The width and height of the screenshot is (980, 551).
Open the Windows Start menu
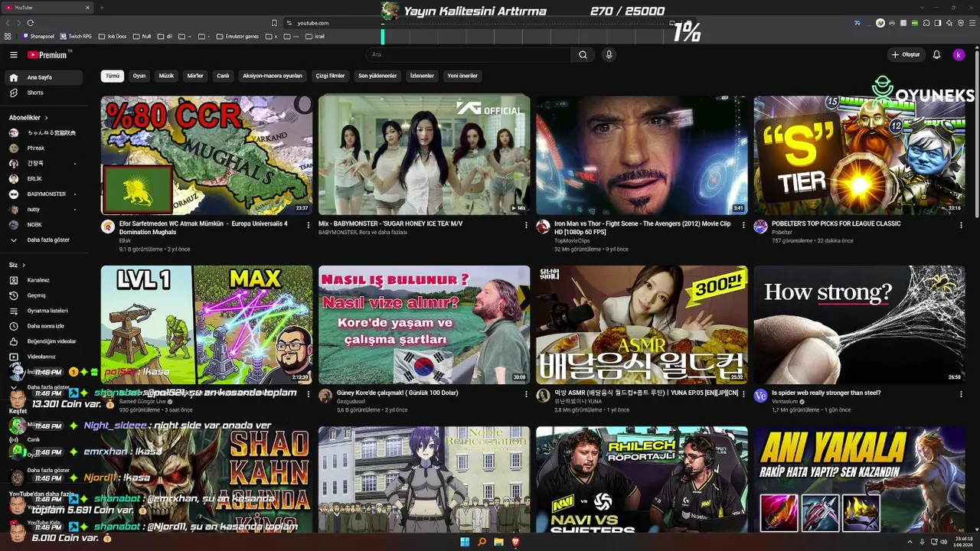point(465,542)
